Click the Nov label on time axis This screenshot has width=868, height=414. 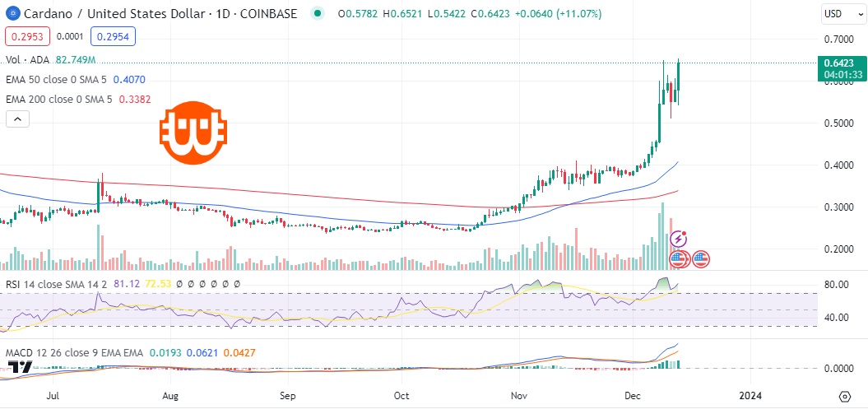(519, 396)
